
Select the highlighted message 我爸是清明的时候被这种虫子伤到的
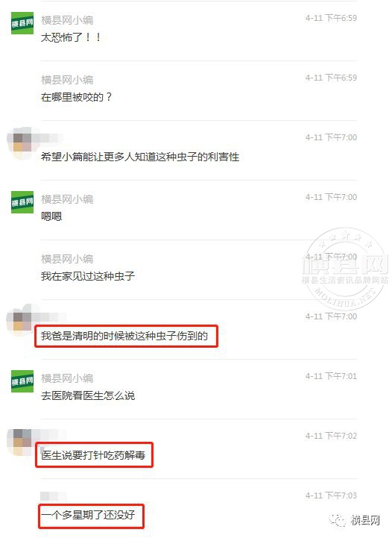(x=124, y=336)
